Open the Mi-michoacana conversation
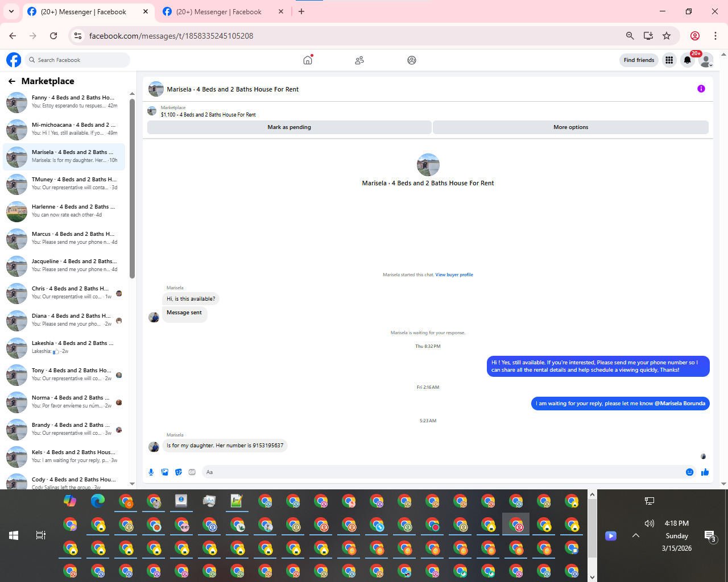The width and height of the screenshot is (728, 582). (64, 130)
